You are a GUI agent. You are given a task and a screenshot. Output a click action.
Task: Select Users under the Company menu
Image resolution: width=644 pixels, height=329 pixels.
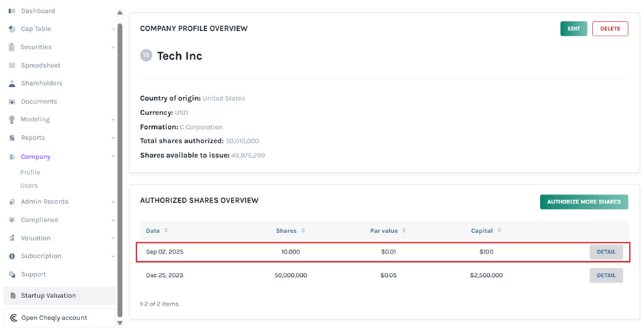[29, 186]
